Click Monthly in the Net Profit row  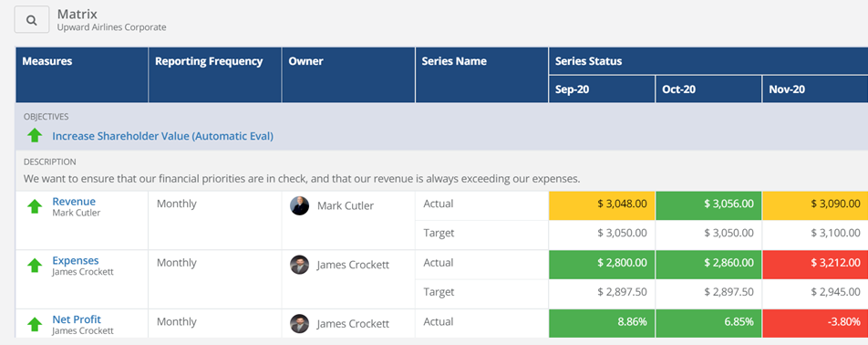coord(177,322)
